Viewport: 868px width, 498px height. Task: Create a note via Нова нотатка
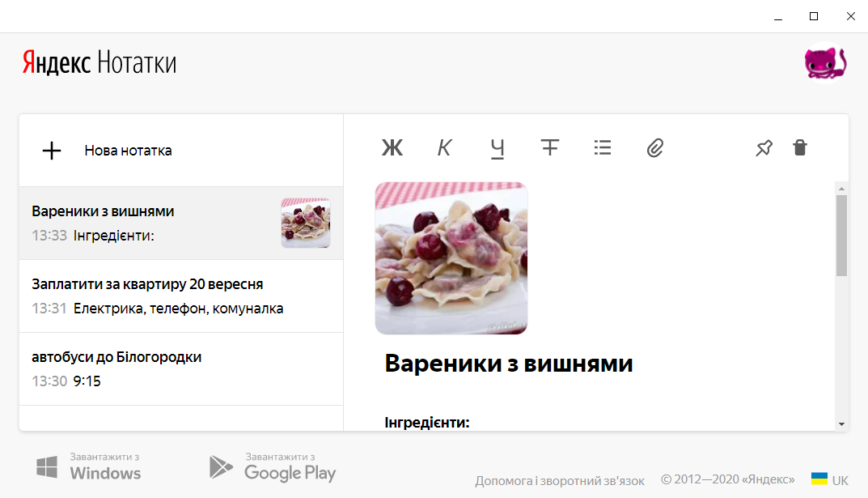(x=128, y=151)
